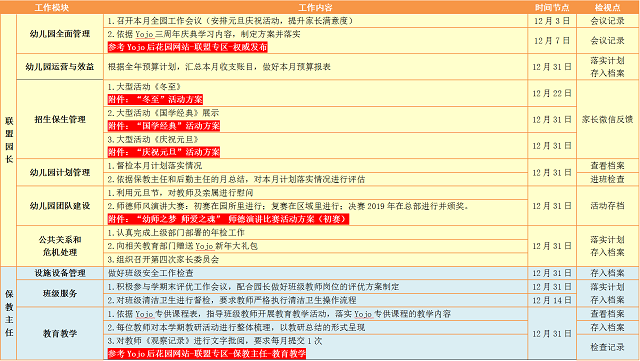Select the date cell 12月7日
Screen dimensions: 640x361
coord(552,40)
